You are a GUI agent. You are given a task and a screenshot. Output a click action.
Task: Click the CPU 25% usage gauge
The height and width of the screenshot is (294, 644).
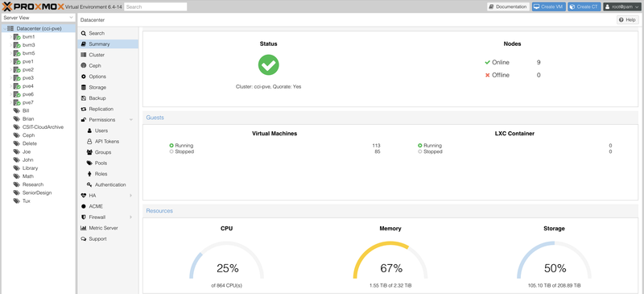[x=227, y=261]
